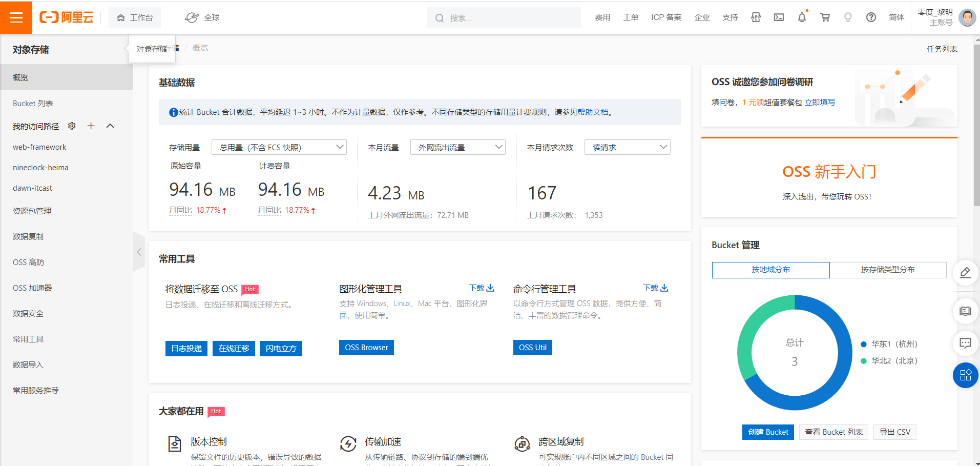Add access path with plus icon

point(91,126)
